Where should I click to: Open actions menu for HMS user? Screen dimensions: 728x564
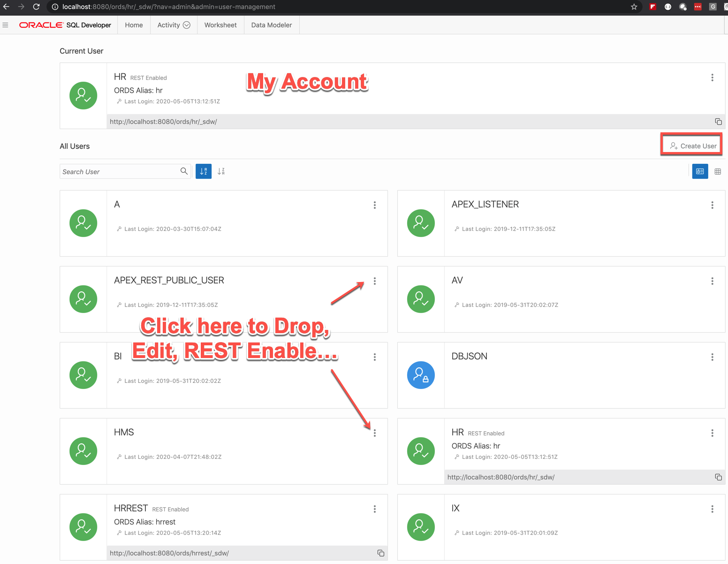pyautogui.click(x=375, y=433)
